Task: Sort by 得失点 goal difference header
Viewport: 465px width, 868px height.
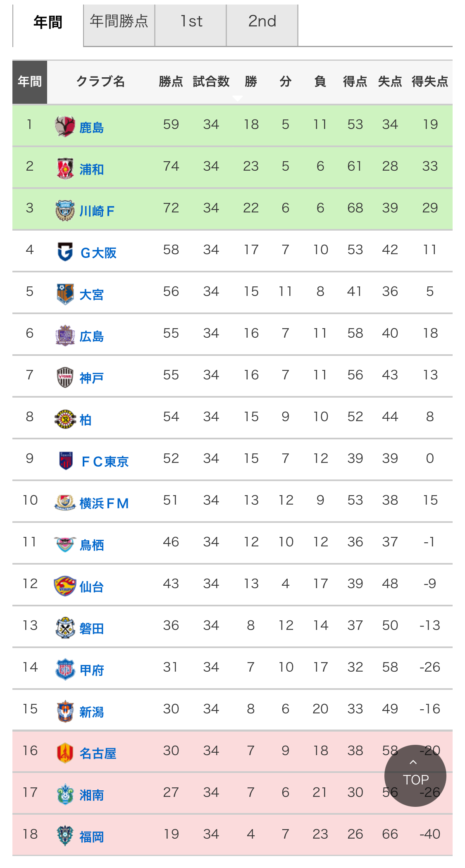Action: (x=430, y=81)
